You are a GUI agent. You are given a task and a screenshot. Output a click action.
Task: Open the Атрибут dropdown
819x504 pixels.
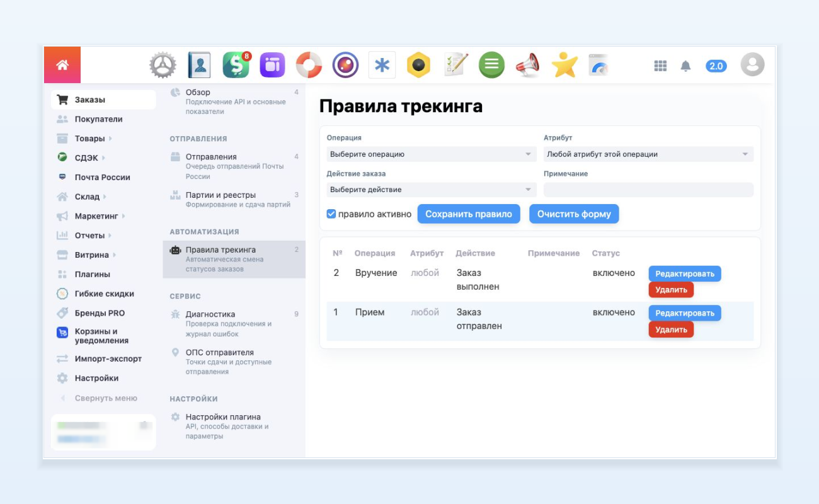coord(648,154)
